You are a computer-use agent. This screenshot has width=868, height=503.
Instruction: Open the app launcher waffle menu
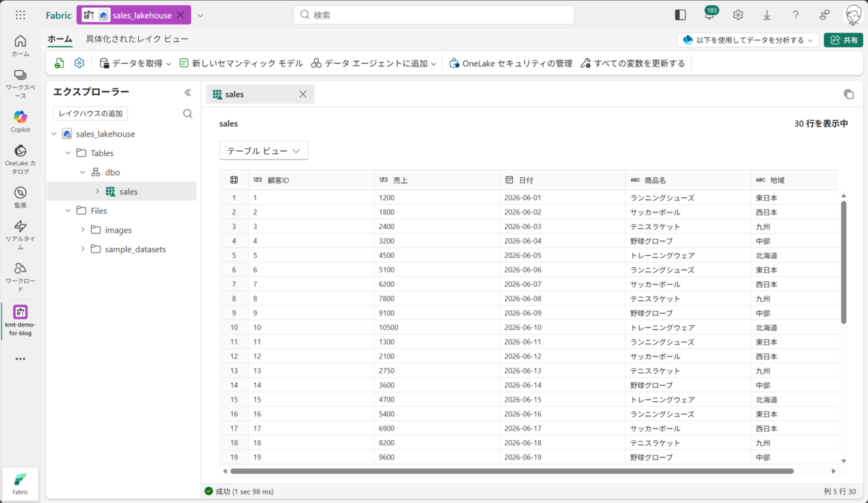point(20,15)
